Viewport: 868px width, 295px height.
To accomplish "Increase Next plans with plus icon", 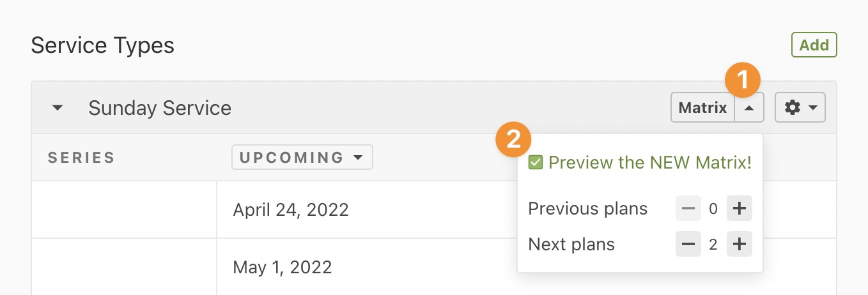I will [740, 245].
